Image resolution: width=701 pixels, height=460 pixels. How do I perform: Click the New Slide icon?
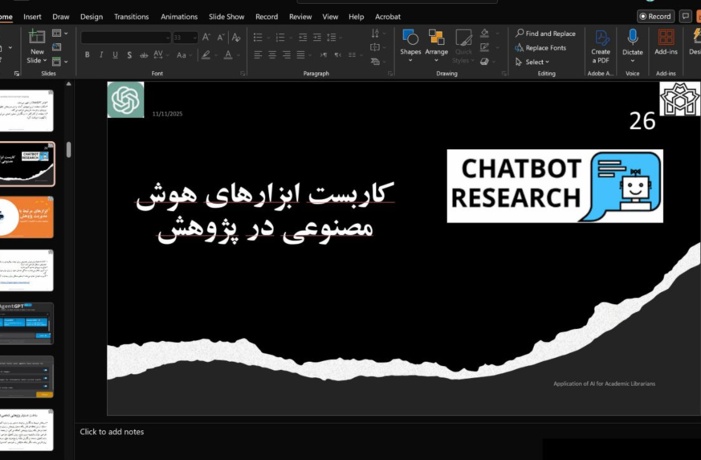tap(37, 38)
